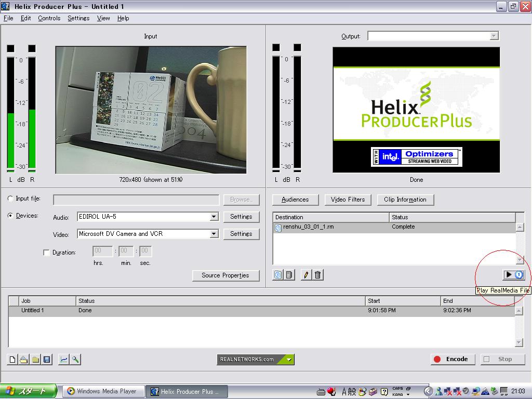
Task: Open the File menu
Action: tap(8, 18)
